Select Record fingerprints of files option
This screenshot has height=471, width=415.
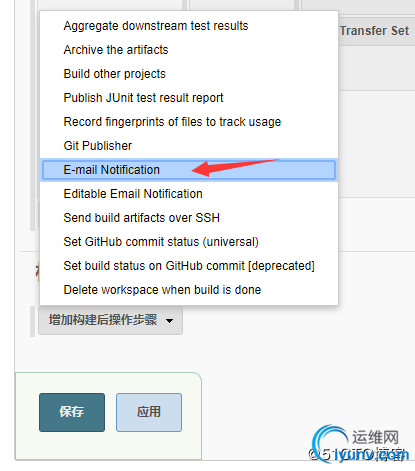pyautogui.click(x=189, y=122)
